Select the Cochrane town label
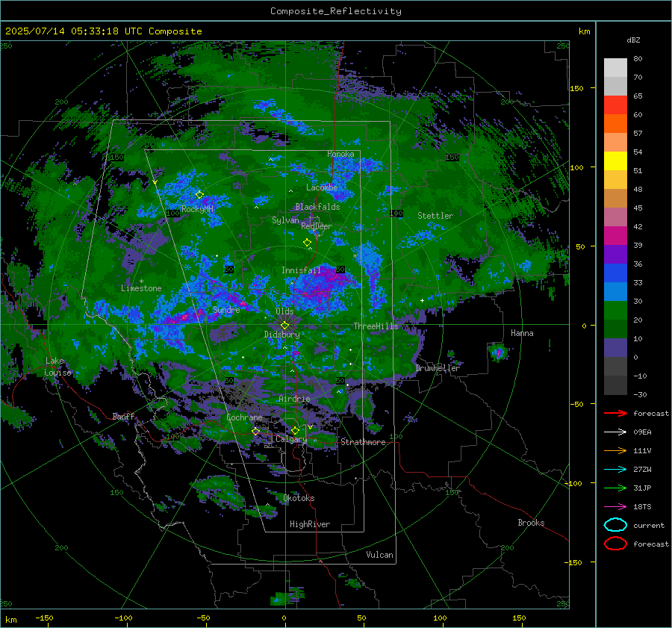The width and height of the screenshot is (672, 628). click(244, 417)
